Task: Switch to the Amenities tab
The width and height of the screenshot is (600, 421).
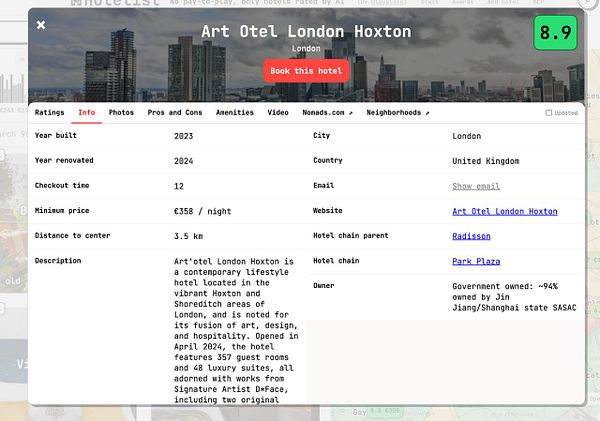Action: pos(235,113)
